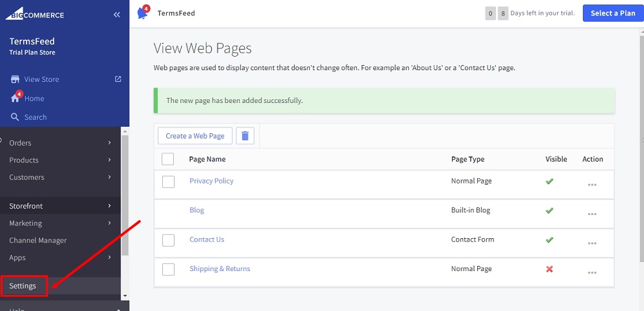Click green visible checkmark for Contact Us
This screenshot has height=311, width=644.
549,240
